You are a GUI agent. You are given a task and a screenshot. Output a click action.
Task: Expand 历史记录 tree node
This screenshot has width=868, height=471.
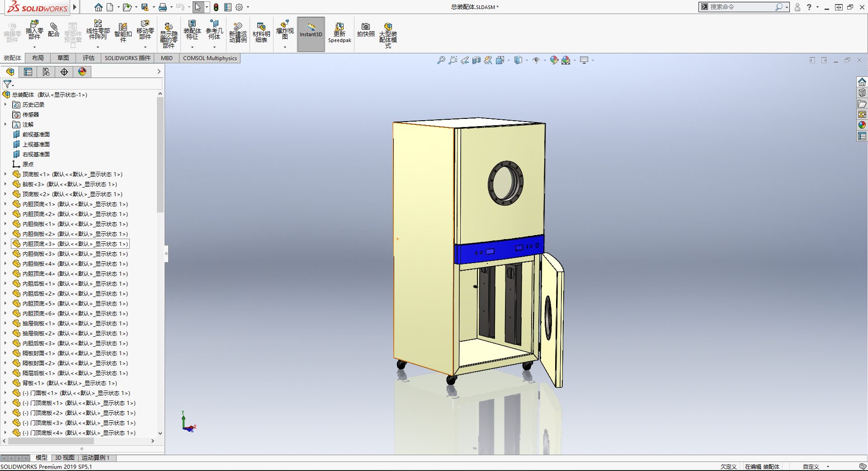click(5, 104)
